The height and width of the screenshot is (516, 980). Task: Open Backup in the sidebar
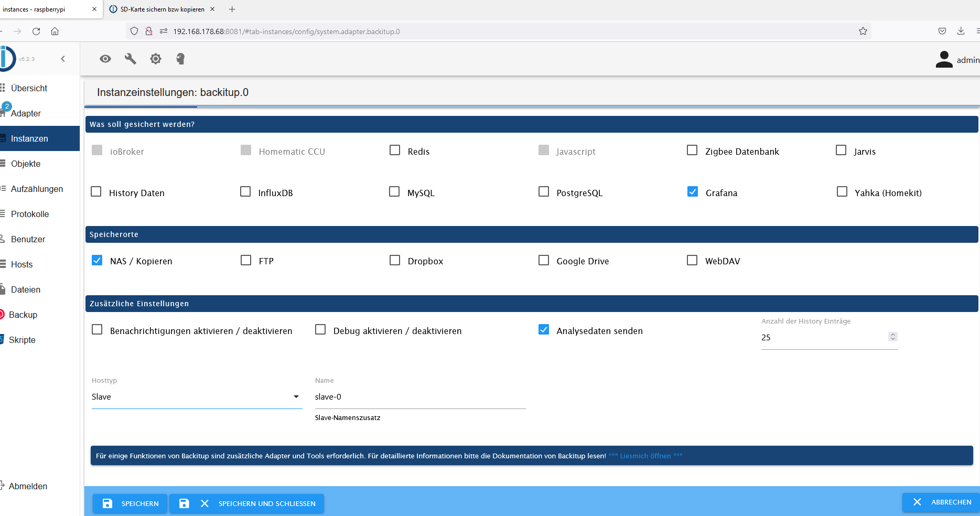(40, 315)
